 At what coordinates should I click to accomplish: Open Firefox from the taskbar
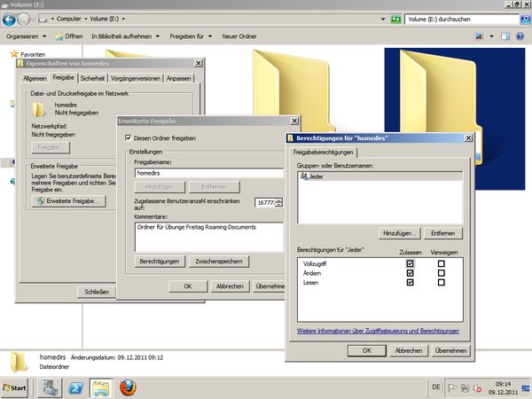pyautogui.click(x=129, y=387)
